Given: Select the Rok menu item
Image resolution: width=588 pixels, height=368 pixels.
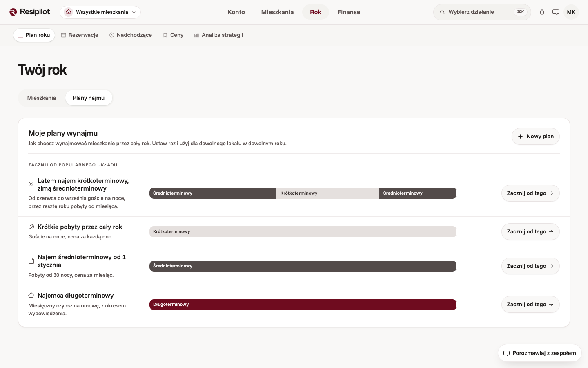Looking at the screenshot, I should click(x=316, y=12).
